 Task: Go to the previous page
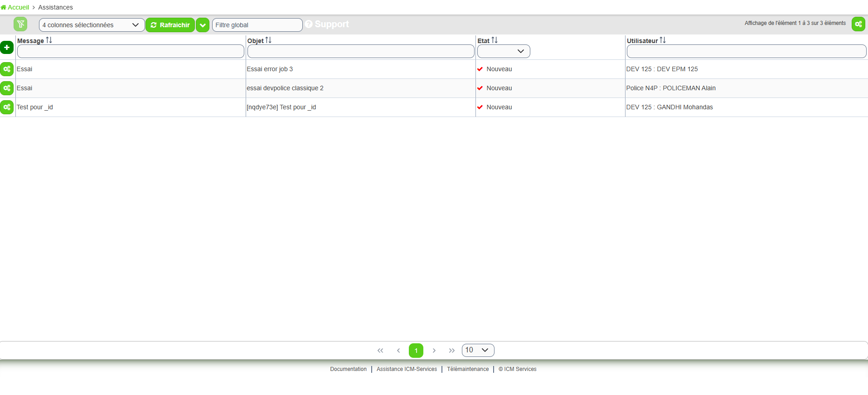[x=398, y=351]
